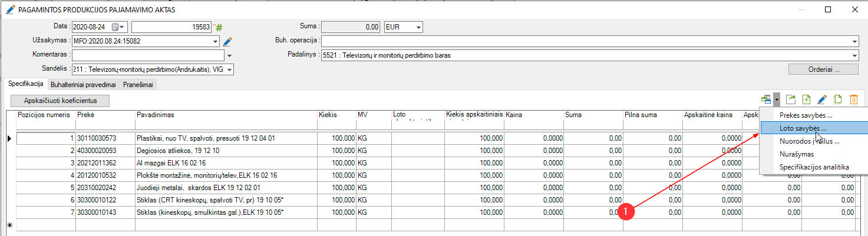Switch to Buhalteriniai pravedimai tab
Screen dimensions: 868x236
(x=83, y=85)
